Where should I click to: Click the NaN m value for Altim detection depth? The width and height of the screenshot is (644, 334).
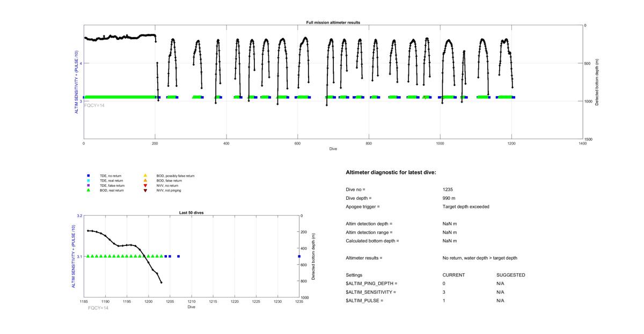[449, 224]
